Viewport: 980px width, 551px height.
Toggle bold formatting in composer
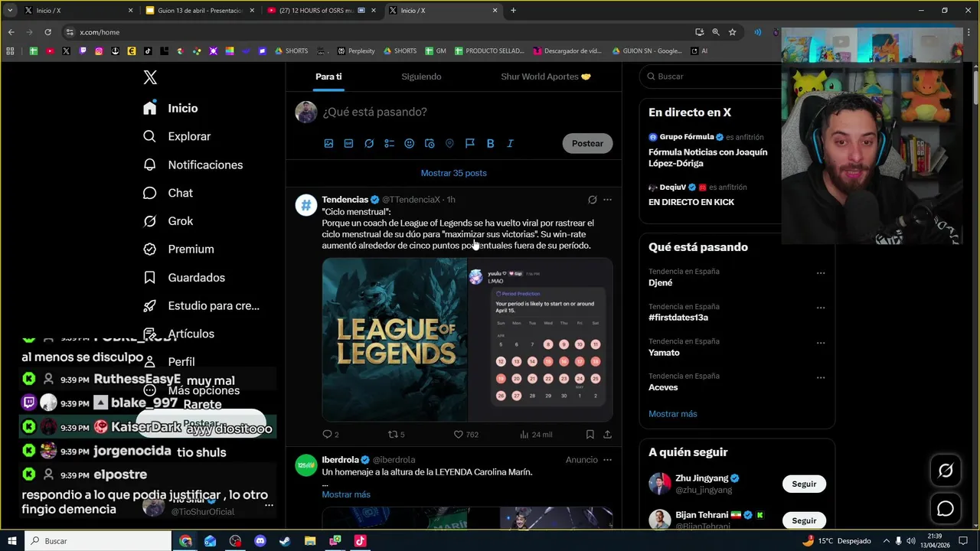point(490,143)
